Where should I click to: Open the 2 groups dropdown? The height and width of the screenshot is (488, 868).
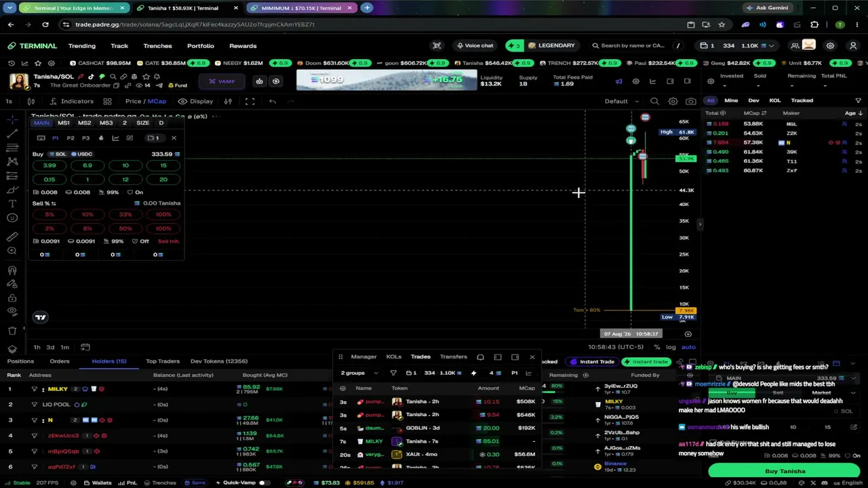(359, 373)
